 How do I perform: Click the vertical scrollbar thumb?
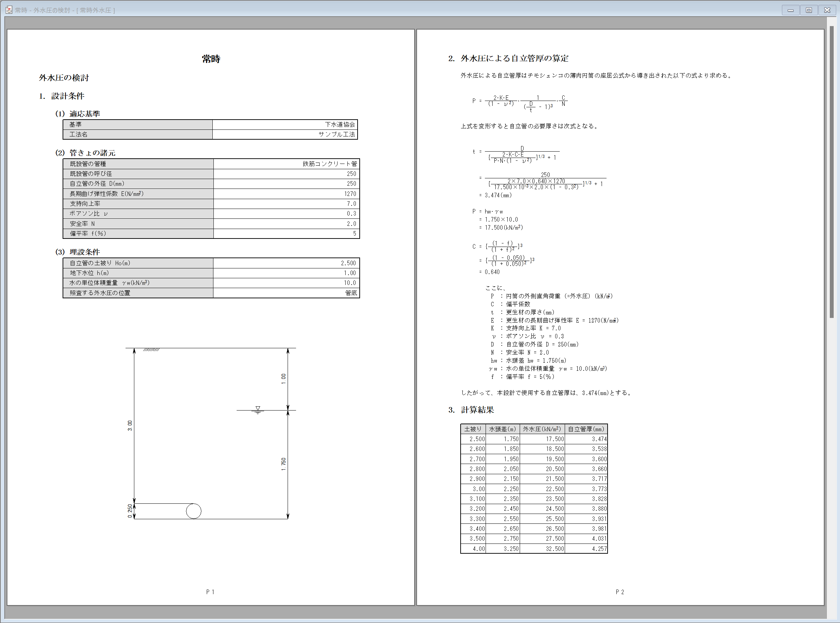click(x=832, y=172)
